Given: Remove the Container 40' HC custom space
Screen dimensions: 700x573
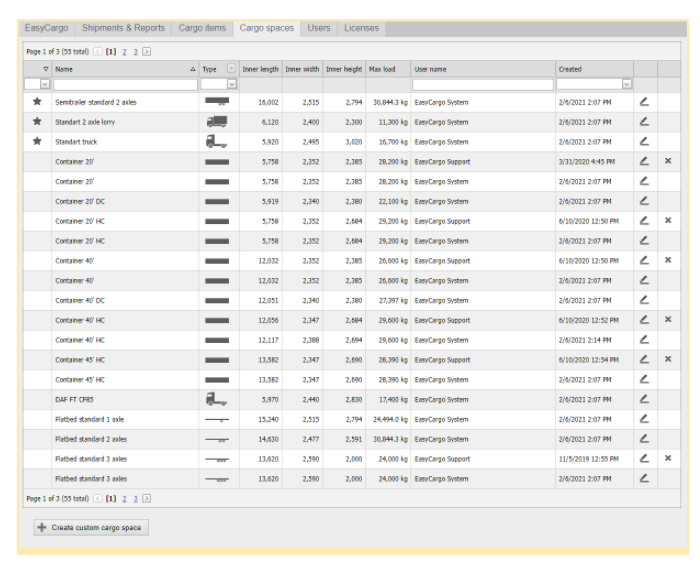Looking at the screenshot, I should (668, 320).
